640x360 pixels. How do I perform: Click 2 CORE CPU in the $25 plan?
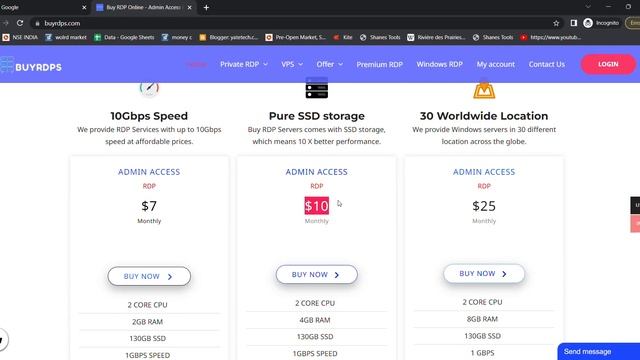click(x=482, y=302)
